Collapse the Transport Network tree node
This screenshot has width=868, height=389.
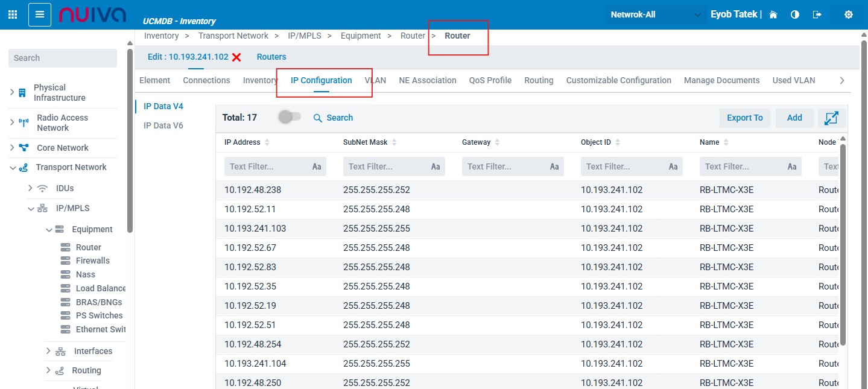[x=13, y=168]
